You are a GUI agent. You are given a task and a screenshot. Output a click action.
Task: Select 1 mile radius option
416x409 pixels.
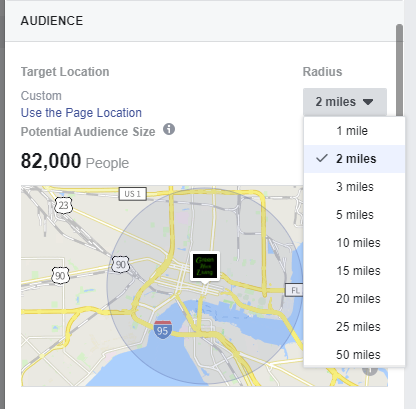[x=354, y=131]
